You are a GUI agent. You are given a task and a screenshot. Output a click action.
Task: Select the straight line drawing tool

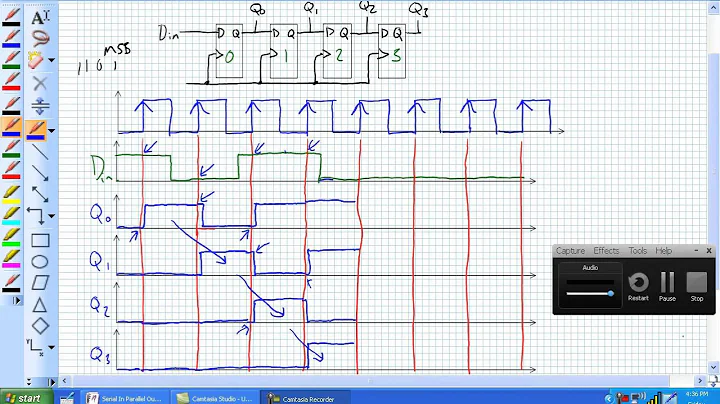click(x=40, y=152)
